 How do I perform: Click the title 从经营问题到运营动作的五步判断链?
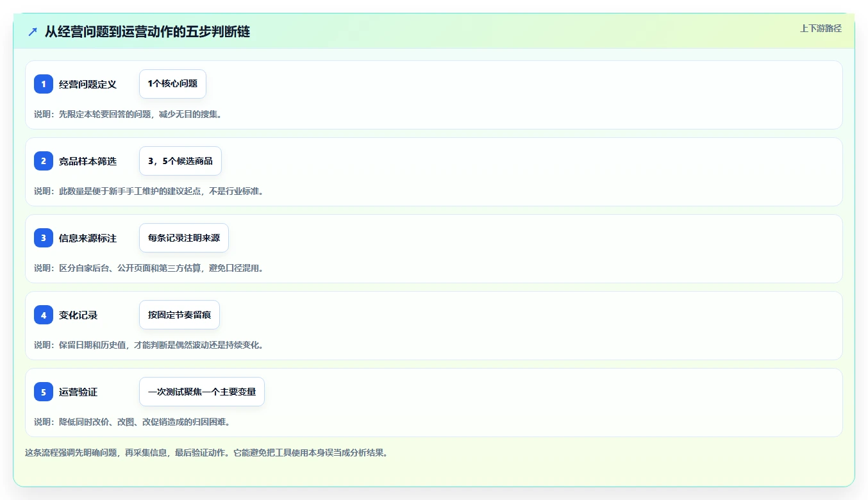click(x=147, y=31)
